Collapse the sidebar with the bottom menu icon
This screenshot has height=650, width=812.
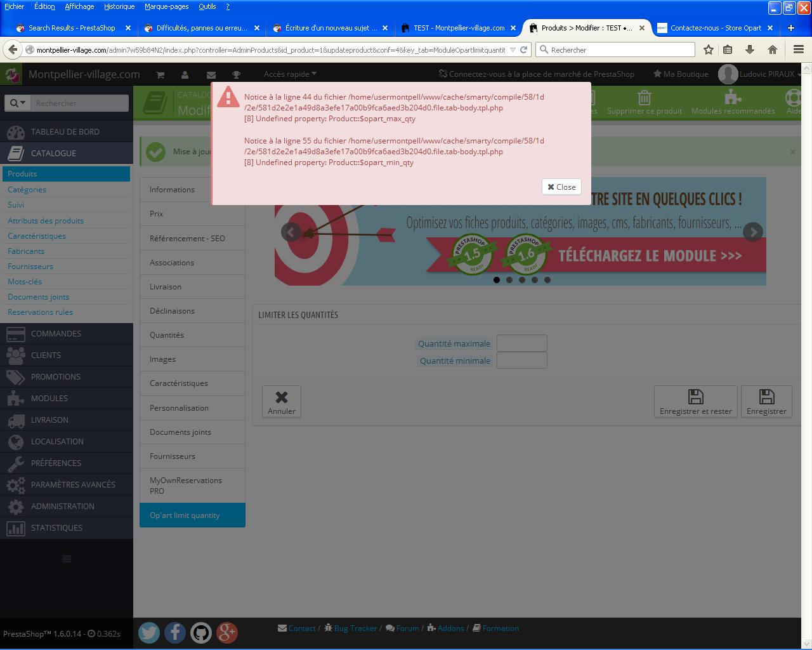coord(67,559)
